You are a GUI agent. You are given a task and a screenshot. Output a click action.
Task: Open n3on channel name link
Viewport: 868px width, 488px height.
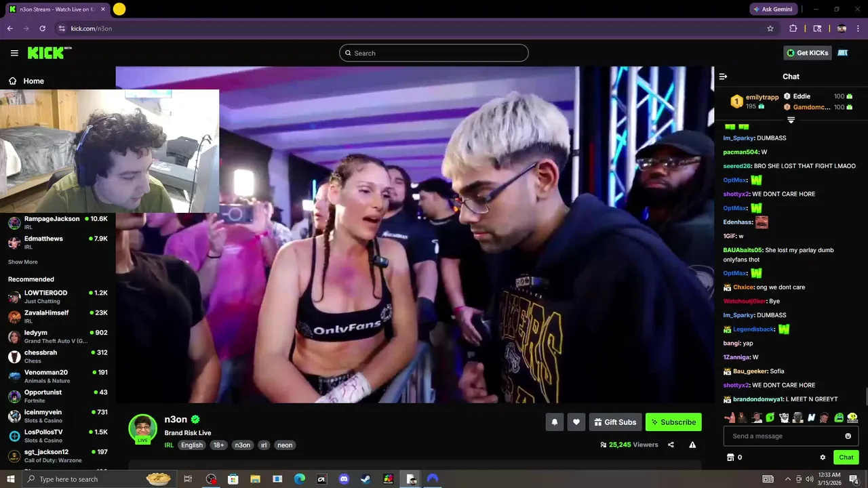(176, 420)
